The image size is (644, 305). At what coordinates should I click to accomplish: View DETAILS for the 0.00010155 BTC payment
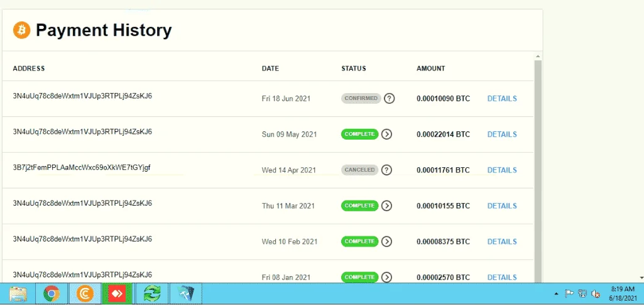pyautogui.click(x=502, y=206)
